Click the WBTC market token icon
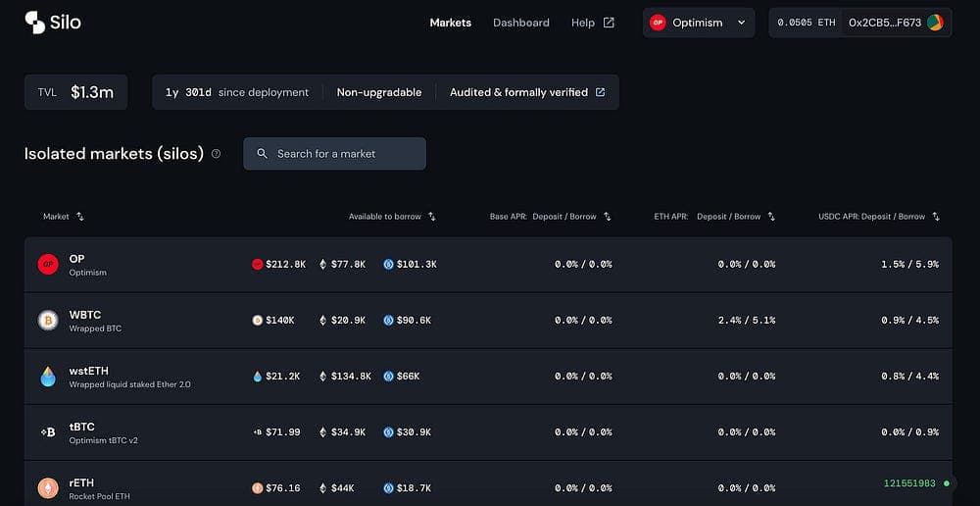Image resolution: width=980 pixels, height=506 pixels. tap(48, 321)
